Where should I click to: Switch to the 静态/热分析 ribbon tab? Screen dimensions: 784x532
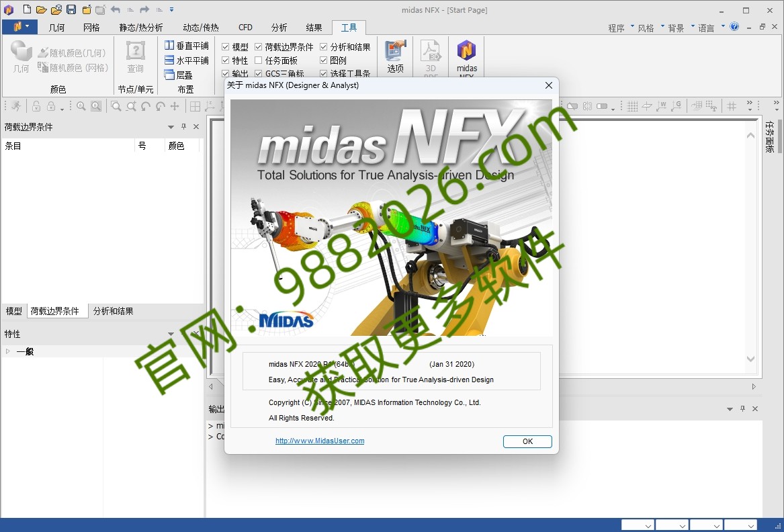[141, 28]
